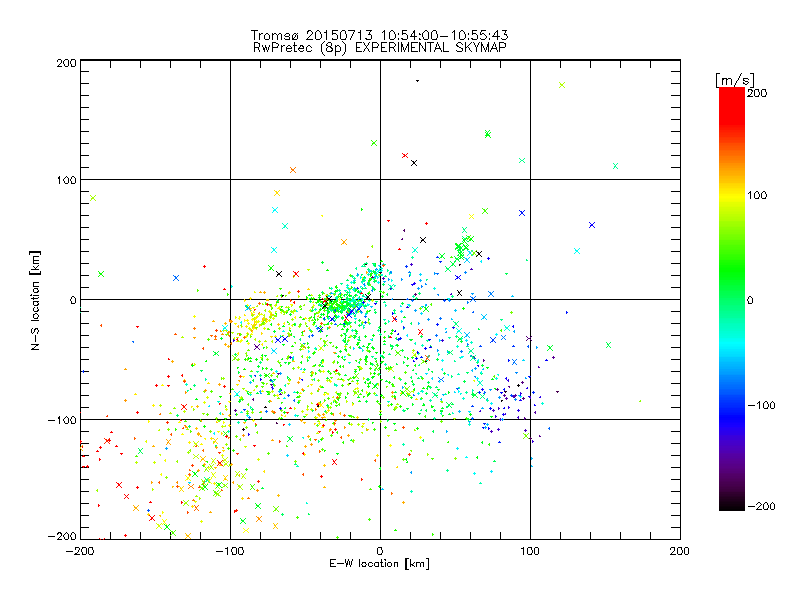
Task: Select green X marker near E-W 150, N-S -40
Action: [x=608, y=345]
